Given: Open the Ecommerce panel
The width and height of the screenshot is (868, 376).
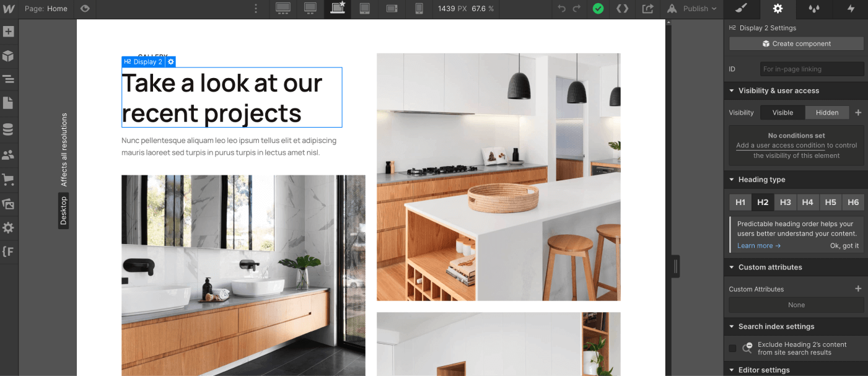Looking at the screenshot, I should (x=9, y=180).
